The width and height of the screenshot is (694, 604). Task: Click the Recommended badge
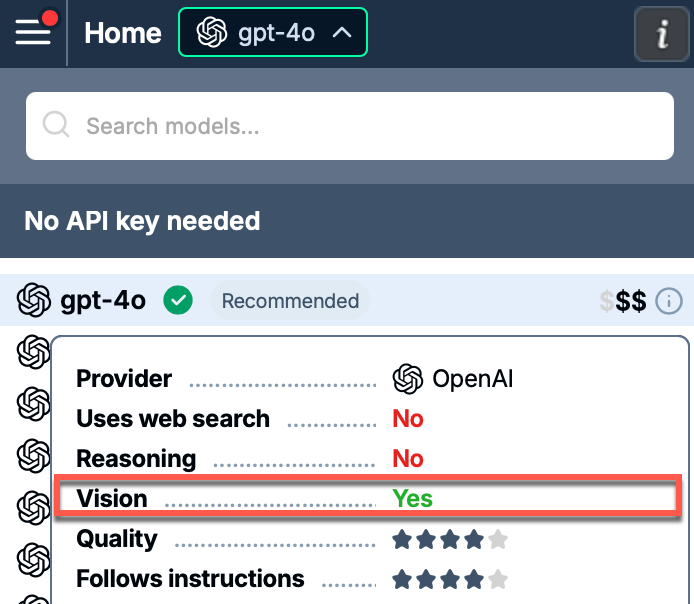[290, 301]
